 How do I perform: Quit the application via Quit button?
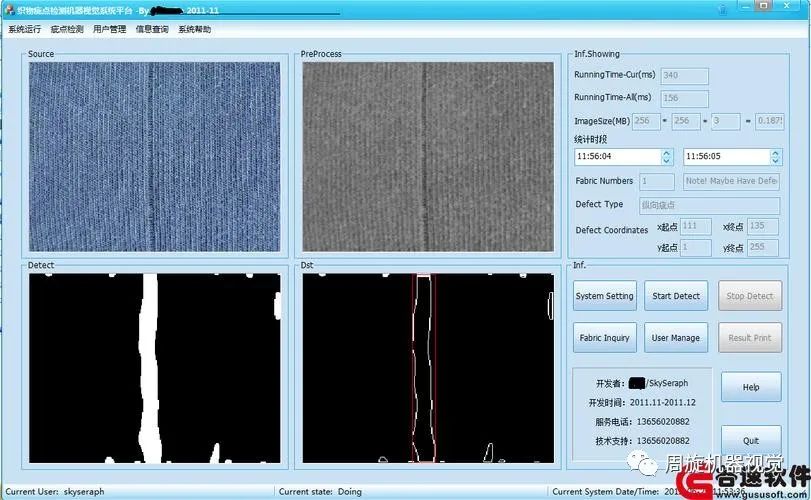click(x=751, y=440)
